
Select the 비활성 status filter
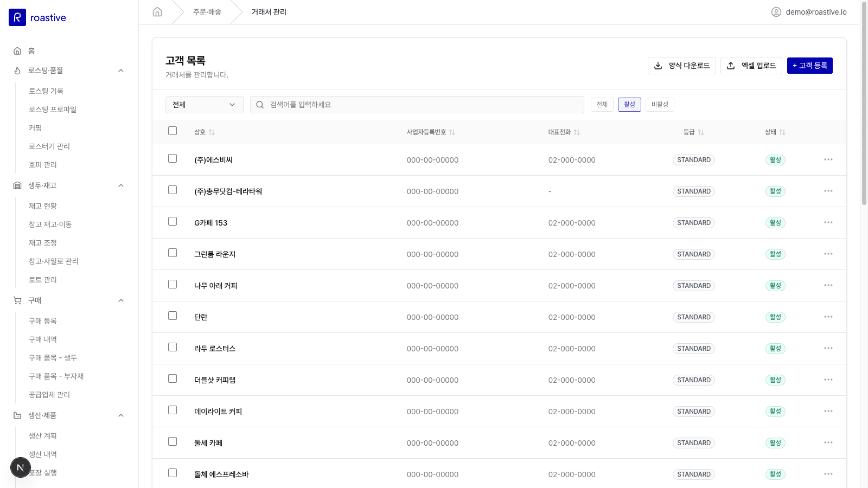pos(660,105)
